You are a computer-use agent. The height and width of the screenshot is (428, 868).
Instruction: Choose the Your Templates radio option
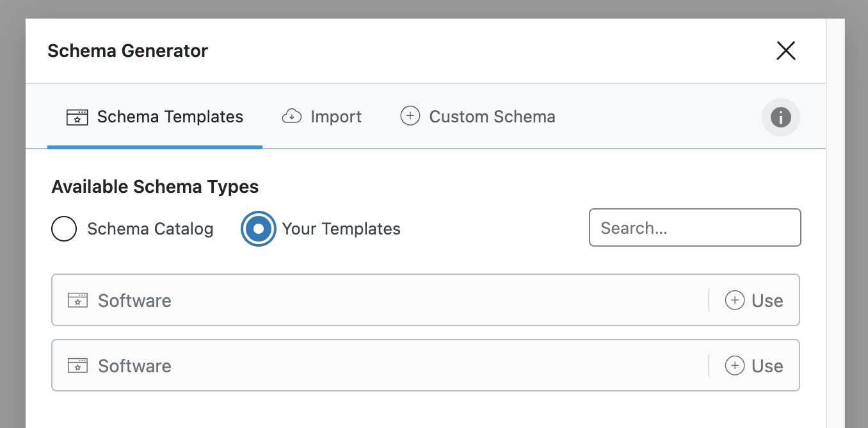coord(259,229)
